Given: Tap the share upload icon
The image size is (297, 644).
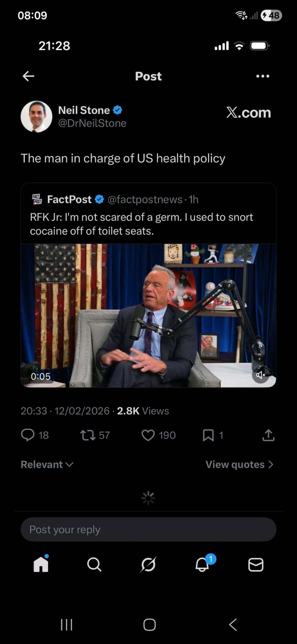Looking at the screenshot, I should (x=268, y=435).
